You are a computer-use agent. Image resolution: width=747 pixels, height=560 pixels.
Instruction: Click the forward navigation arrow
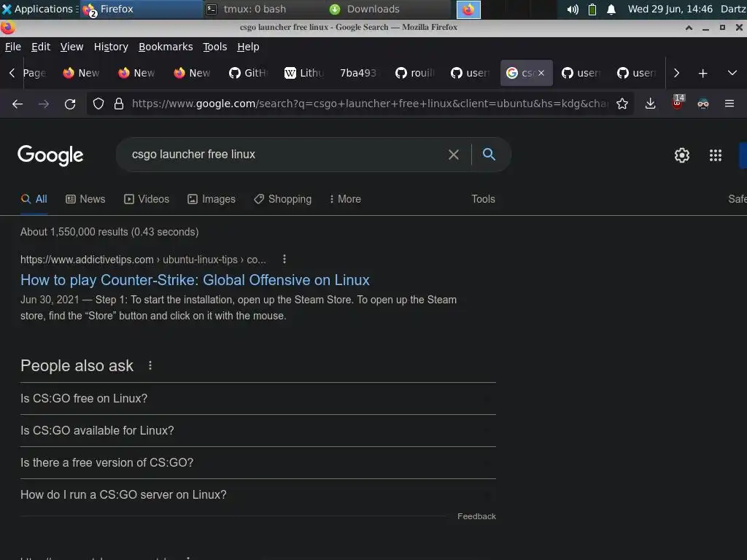coord(44,104)
